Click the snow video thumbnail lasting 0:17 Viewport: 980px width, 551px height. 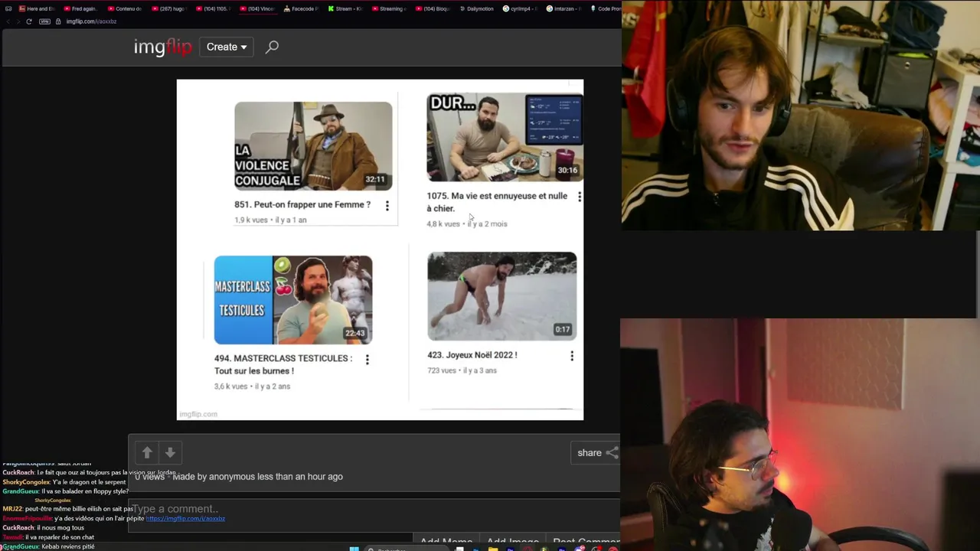tap(502, 296)
